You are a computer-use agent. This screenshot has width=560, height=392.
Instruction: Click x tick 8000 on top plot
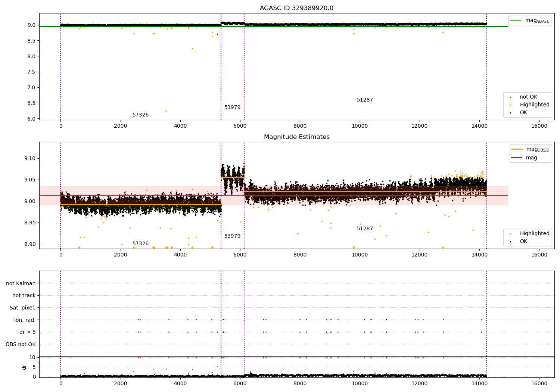tap(300, 126)
